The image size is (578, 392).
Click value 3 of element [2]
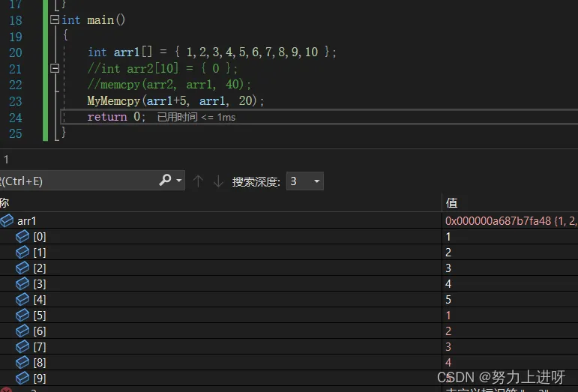click(448, 268)
